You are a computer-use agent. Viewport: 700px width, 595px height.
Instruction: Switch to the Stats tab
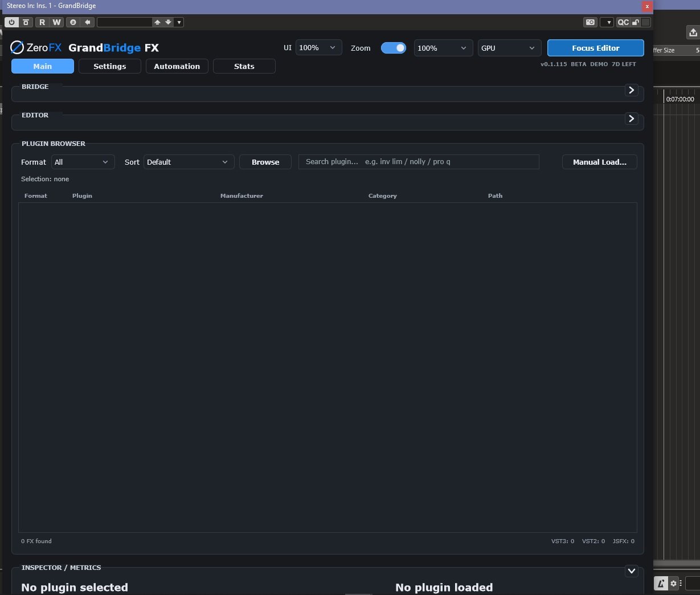[x=244, y=66]
